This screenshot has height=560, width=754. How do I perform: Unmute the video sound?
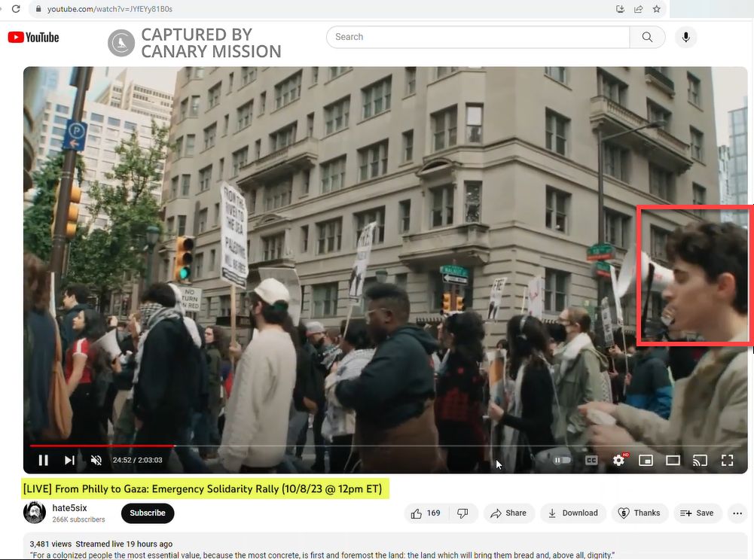[x=96, y=460]
